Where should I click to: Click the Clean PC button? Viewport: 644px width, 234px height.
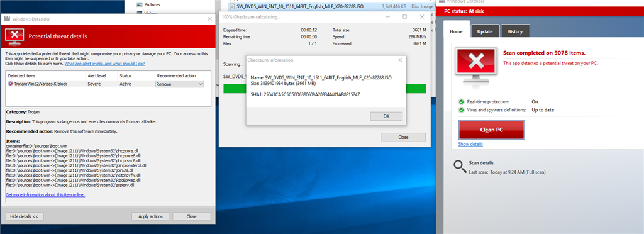coord(491,130)
